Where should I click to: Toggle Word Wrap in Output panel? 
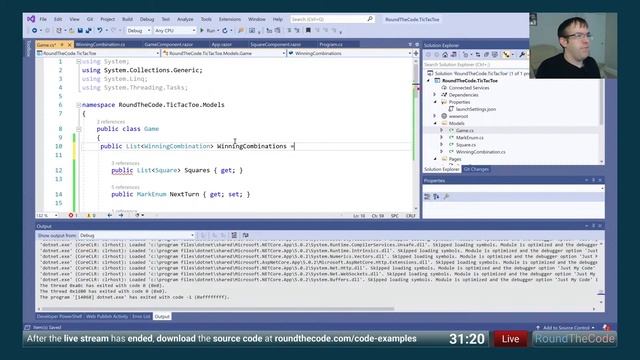(245, 235)
